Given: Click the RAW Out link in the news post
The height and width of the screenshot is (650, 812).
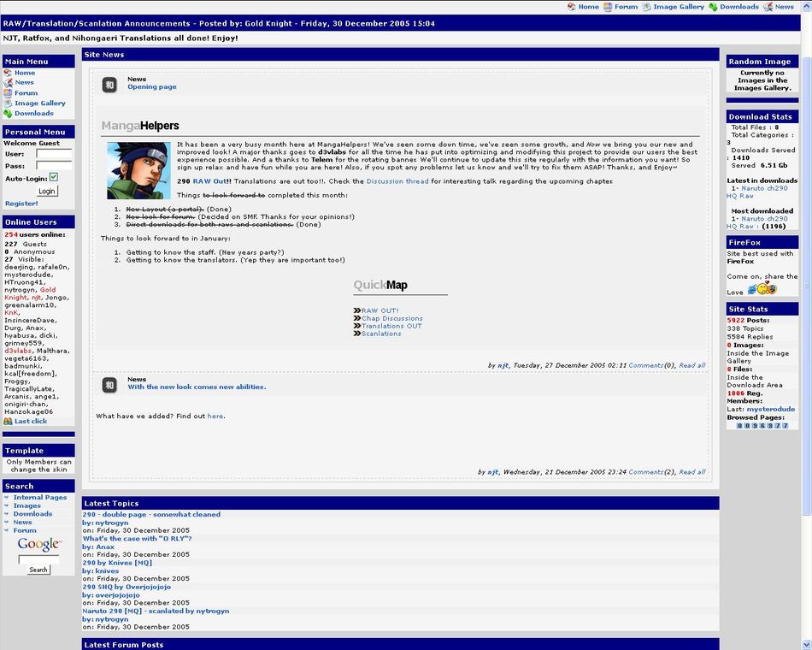Looking at the screenshot, I should pos(209,181).
